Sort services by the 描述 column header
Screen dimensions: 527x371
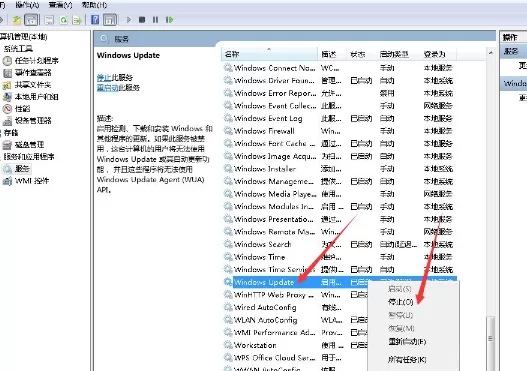[x=332, y=54]
